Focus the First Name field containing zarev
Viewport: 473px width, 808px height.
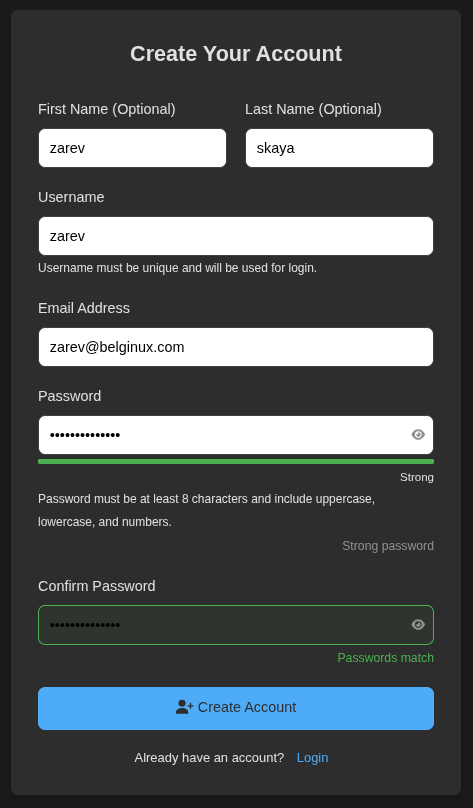point(132,148)
